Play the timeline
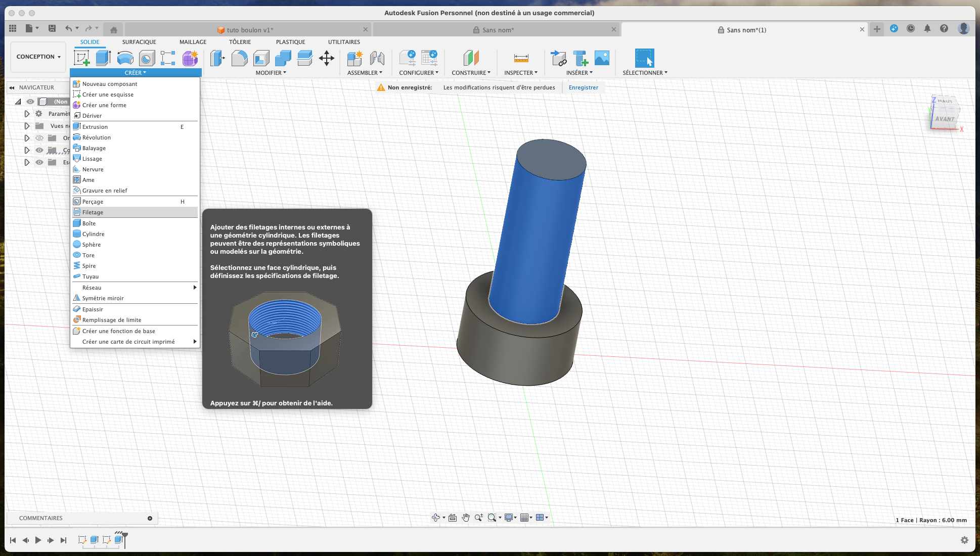 [38, 540]
